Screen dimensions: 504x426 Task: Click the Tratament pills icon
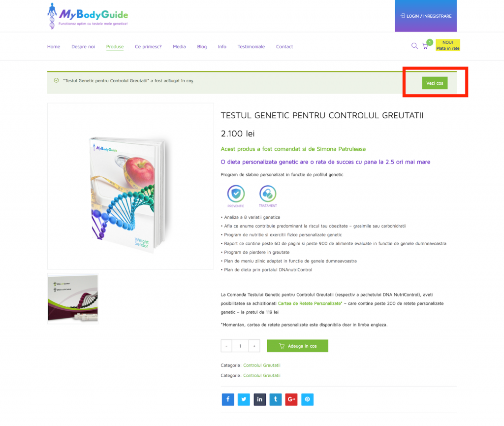tap(268, 194)
